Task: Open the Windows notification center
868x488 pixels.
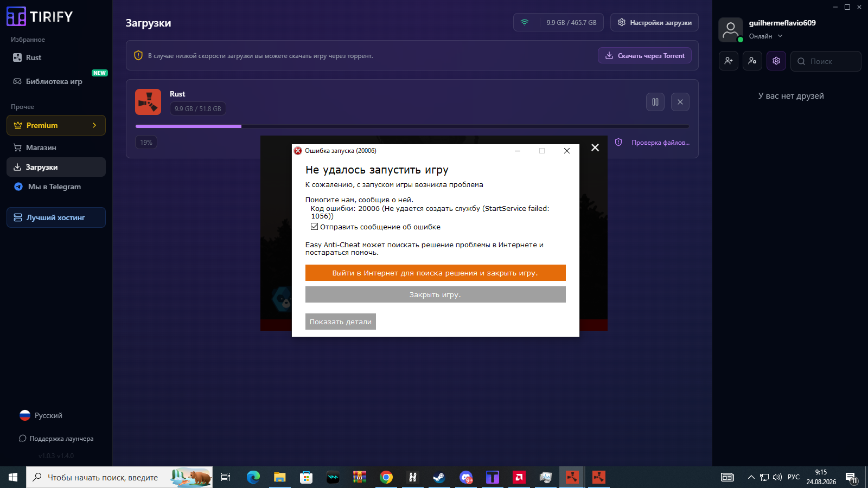Action: (851, 478)
